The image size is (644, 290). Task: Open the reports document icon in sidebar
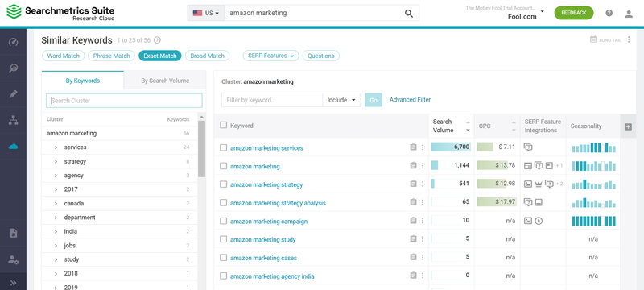click(13, 233)
